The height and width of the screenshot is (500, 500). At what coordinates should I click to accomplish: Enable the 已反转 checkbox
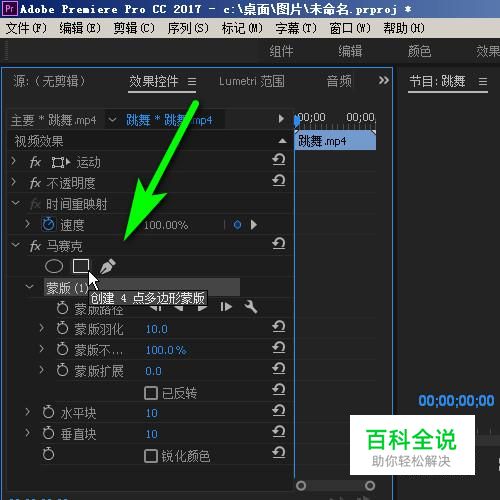tap(151, 393)
